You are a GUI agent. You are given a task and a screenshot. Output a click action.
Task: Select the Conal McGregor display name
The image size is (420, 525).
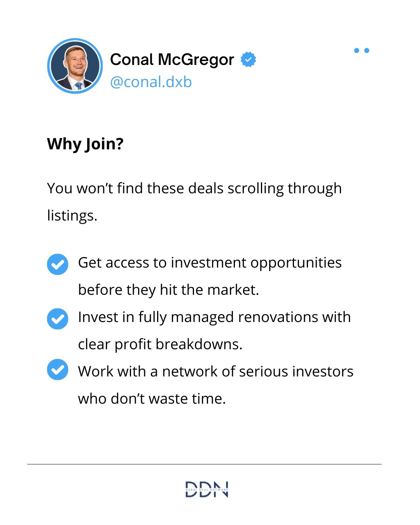pyautogui.click(x=172, y=59)
